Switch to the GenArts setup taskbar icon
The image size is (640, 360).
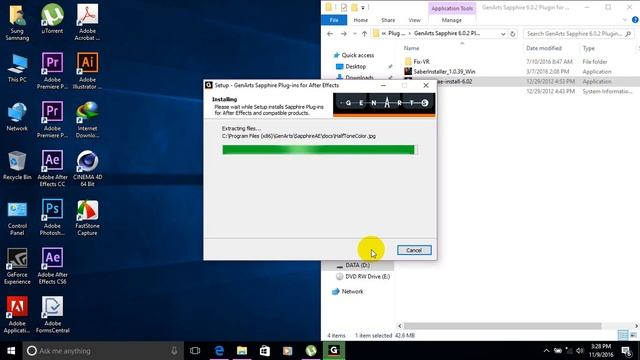(333, 351)
